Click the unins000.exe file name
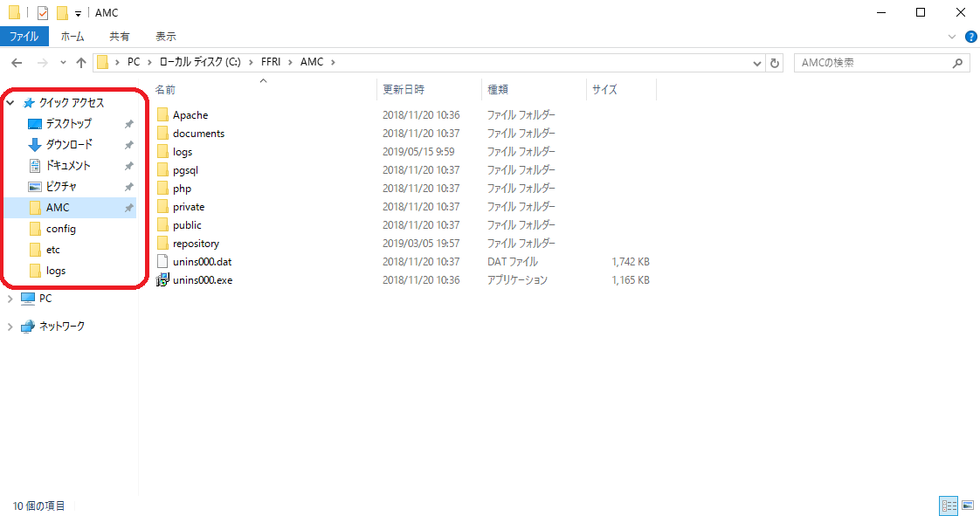The height and width of the screenshot is (516, 980). coord(203,280)
